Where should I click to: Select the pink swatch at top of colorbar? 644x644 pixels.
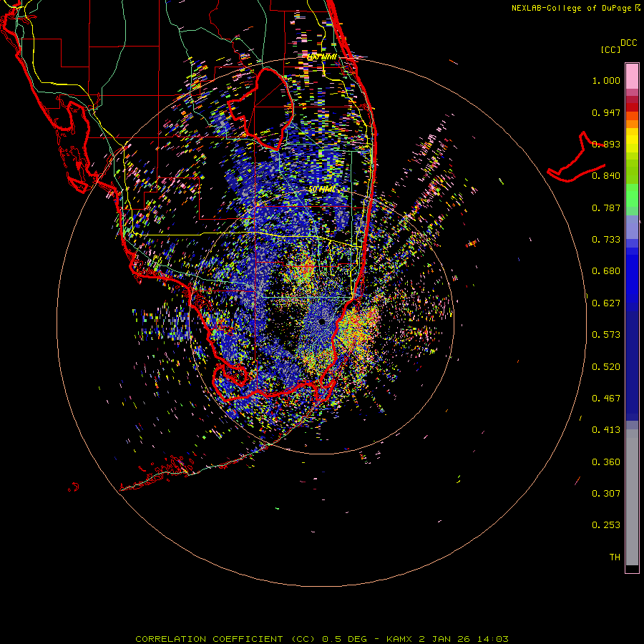click(x=632, y=76)
